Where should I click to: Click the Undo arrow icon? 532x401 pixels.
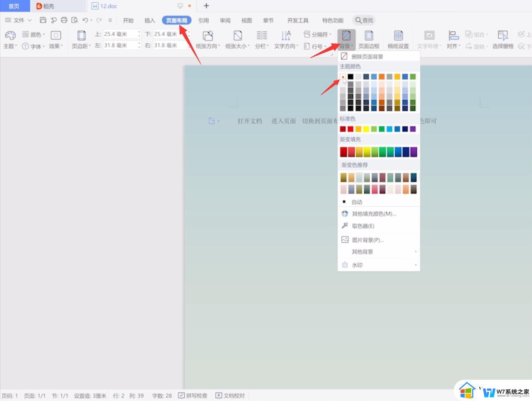tap(85, 20)
